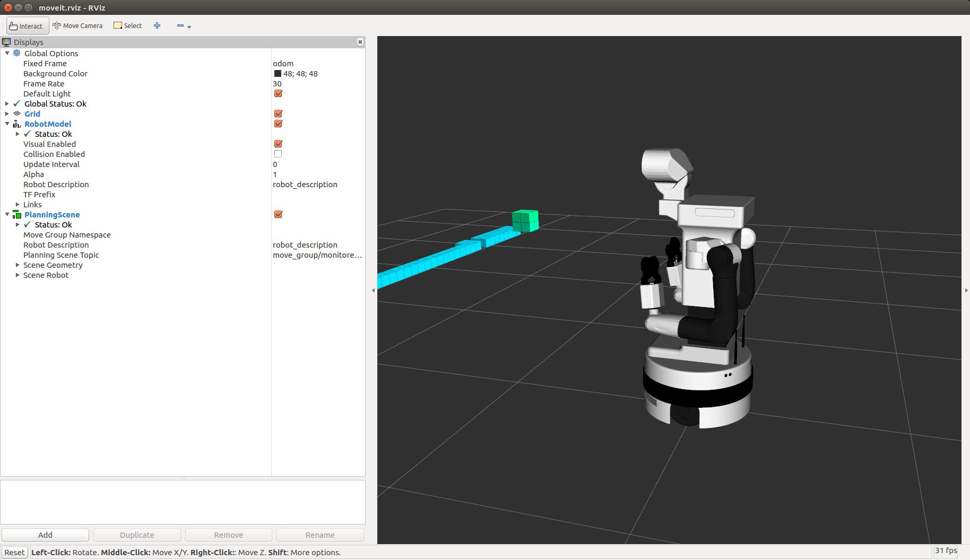Expand RobotModel Status: Ok
The width and height of the screenshot is (970, 560).
coord(18,134)
